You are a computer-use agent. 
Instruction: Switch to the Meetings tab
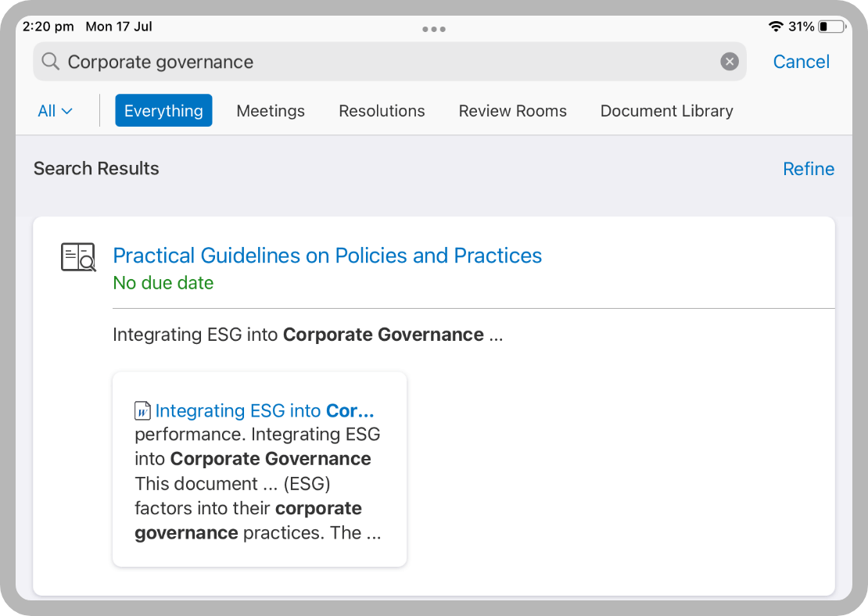(x=271, y=111)
